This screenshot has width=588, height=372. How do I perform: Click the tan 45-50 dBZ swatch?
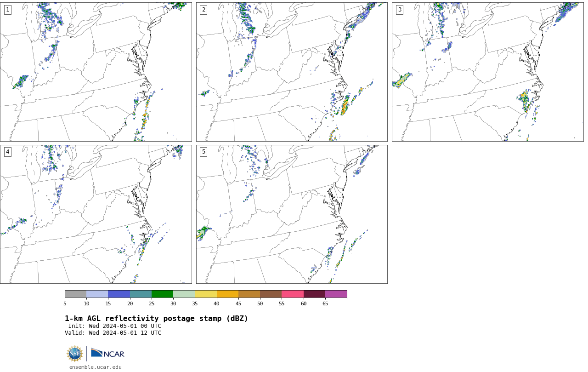point(249,294)
